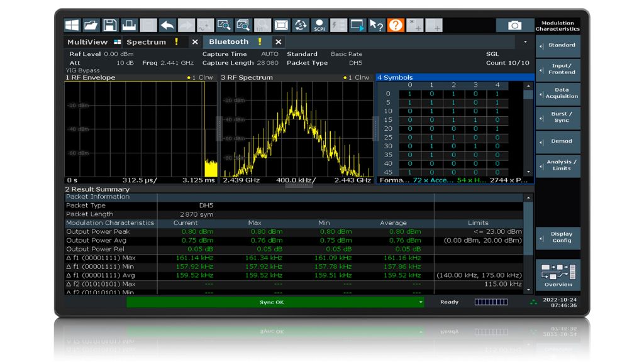644x362 pixels.
Task: Expand the channel tab list dropdown arrow
Action: (x=525, y=42)
